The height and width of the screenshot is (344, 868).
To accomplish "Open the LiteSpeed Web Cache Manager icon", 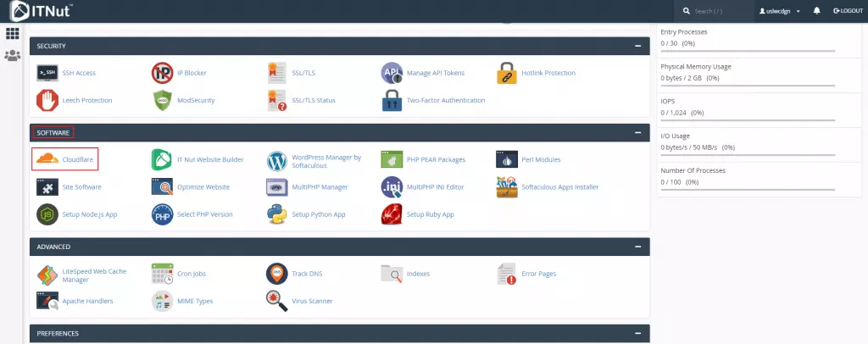I will coord(47,275).
